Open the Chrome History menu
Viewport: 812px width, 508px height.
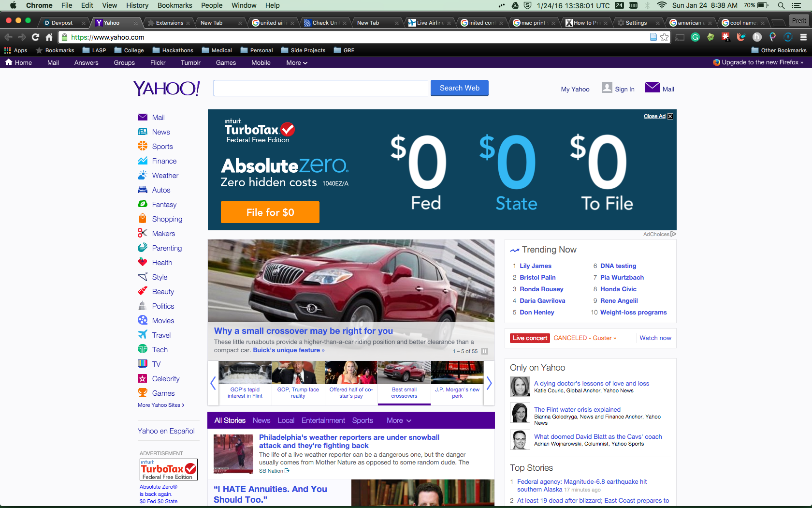coord(137,5)
